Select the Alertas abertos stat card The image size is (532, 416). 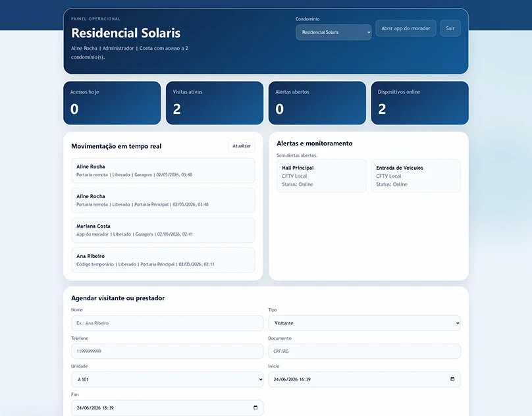[x=317, y=103]
